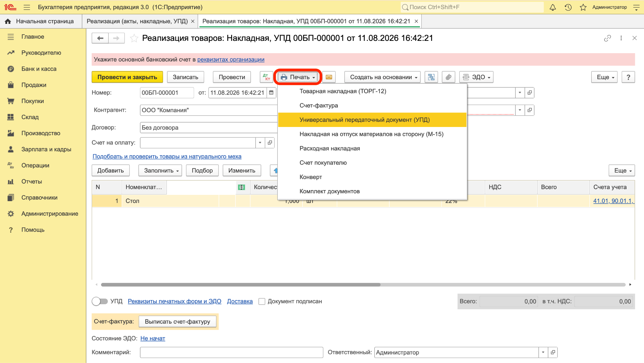Click Записать button

point(186,77)
